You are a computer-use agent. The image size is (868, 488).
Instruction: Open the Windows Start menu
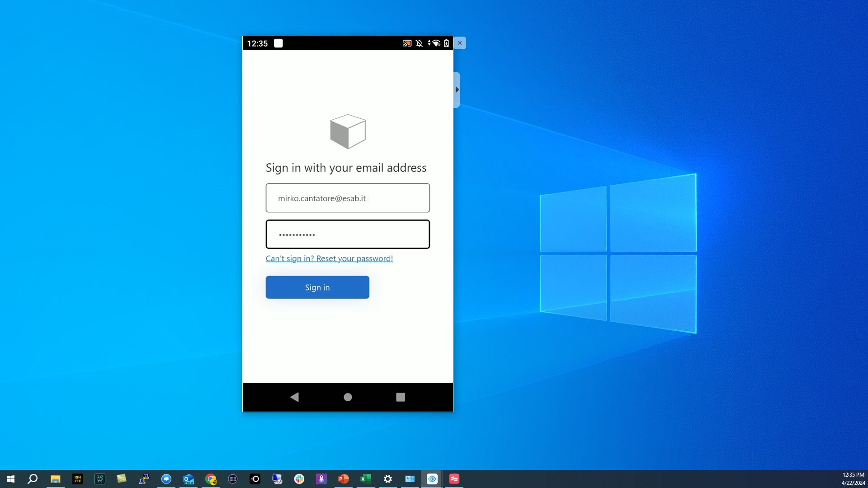pyautogui.click(x=11, y=479)
